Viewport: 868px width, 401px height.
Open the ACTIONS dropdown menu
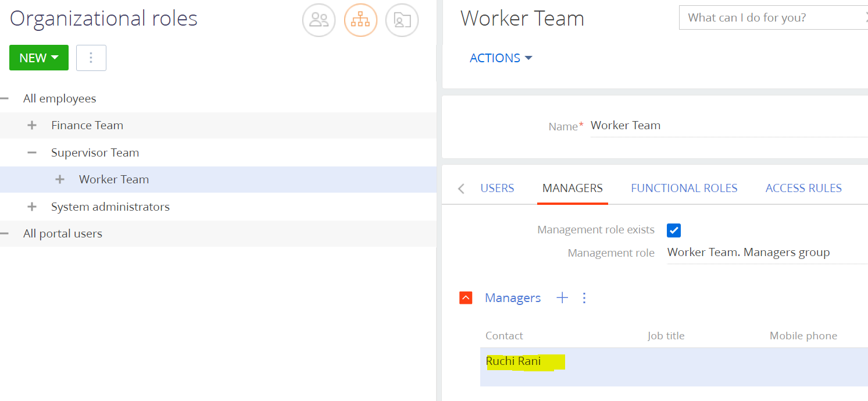click(501, 58)
